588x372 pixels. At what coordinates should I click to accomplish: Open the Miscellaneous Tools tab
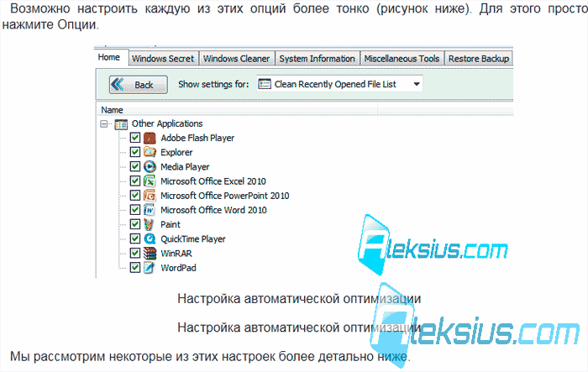point(402,59)
